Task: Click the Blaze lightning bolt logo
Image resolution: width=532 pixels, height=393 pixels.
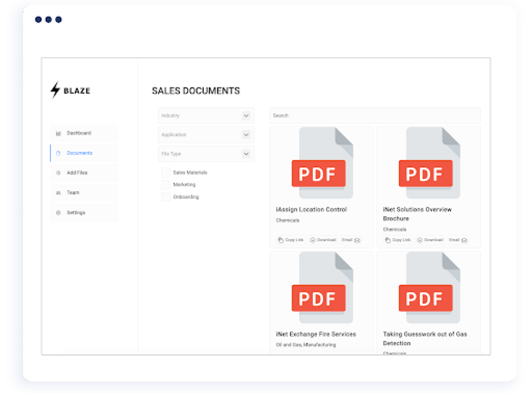Action: (55, 90)
